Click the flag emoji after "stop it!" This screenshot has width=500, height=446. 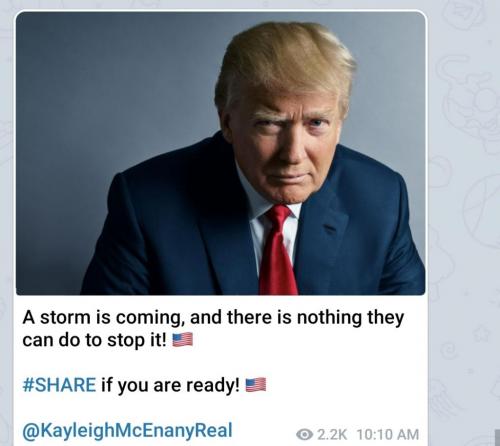point(182,340)
